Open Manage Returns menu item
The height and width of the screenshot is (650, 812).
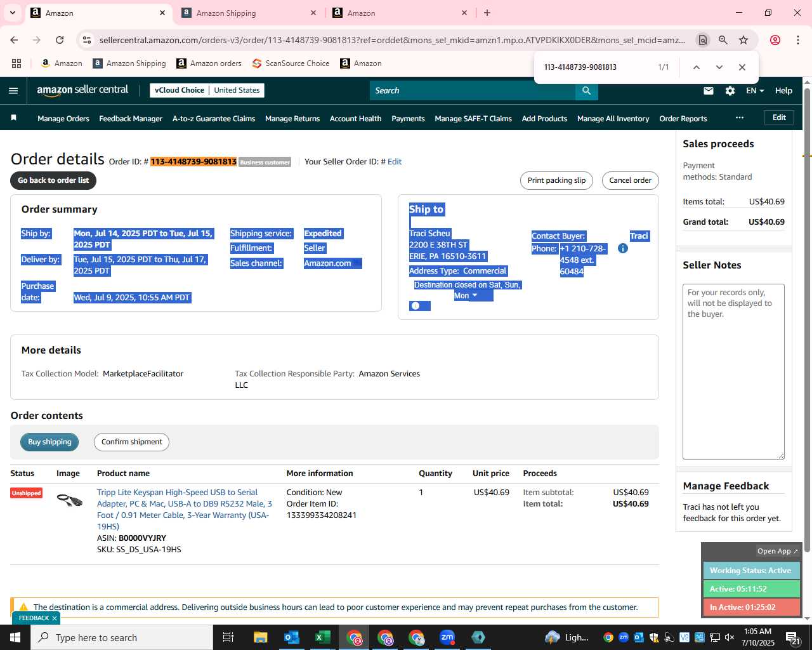pos(292,119)
